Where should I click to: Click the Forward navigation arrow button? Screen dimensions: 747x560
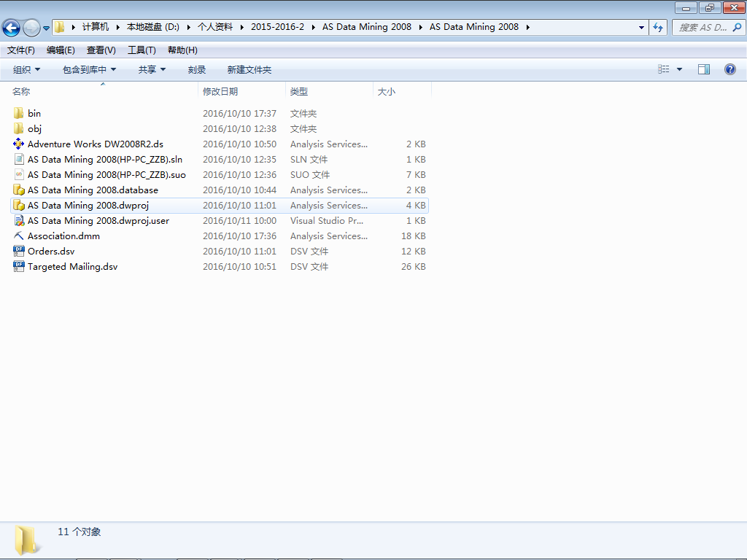point(31,28)
